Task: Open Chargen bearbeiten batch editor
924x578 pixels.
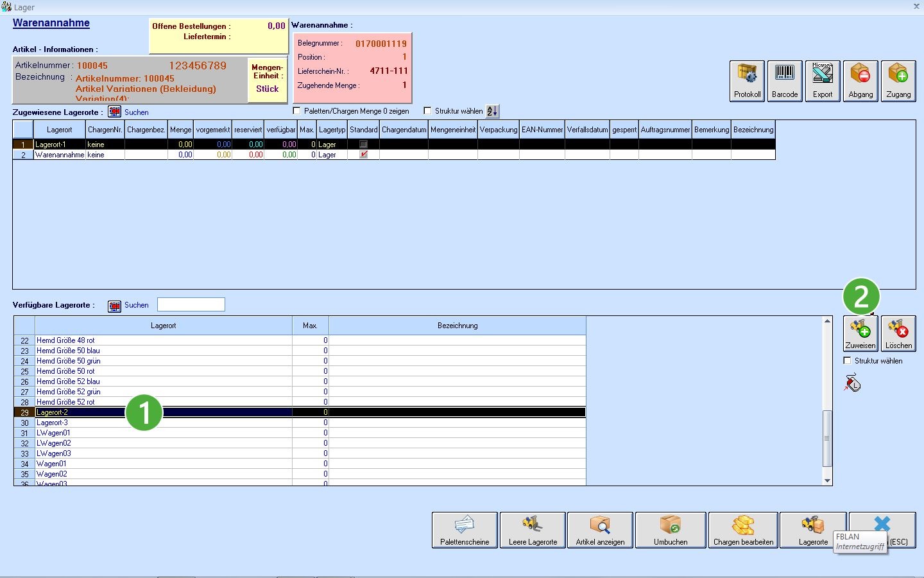Action: coord(743,530)
